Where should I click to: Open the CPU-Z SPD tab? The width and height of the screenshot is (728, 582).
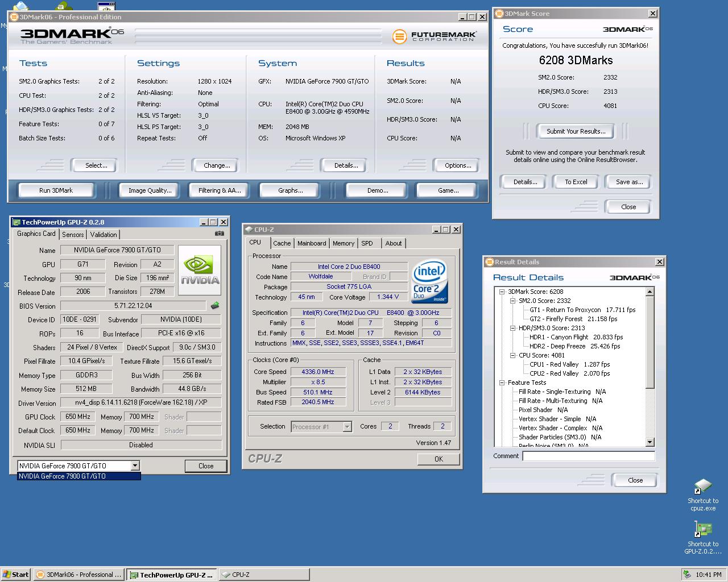(367, 243)
